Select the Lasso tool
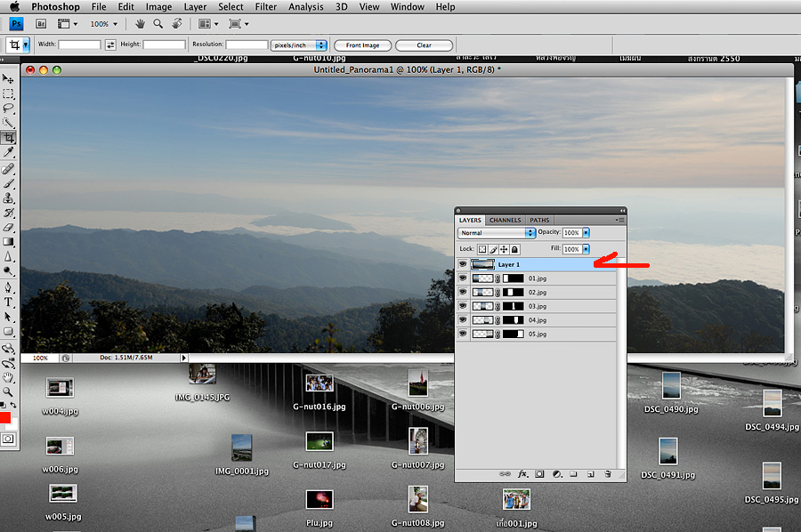The image size is (801, 532). 8,108
